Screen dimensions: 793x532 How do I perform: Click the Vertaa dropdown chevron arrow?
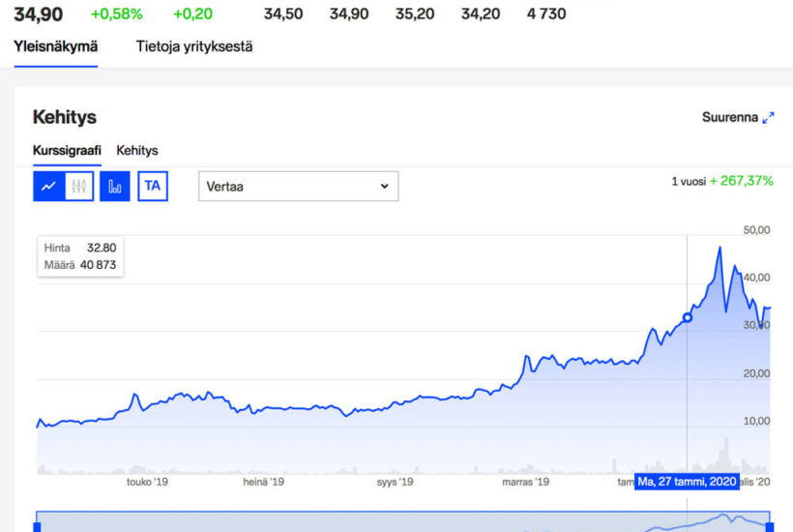point(384,186)
